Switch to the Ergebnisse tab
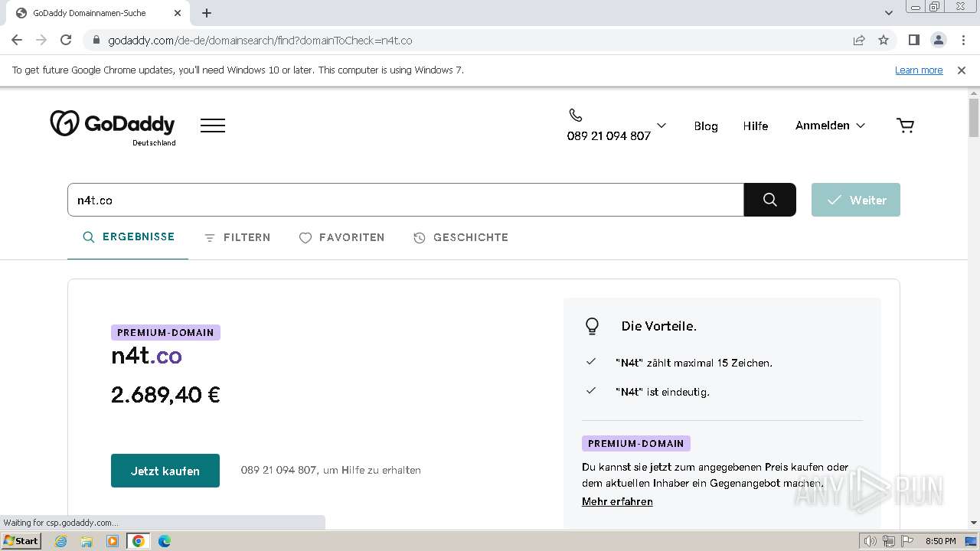This screenshot has width=980, height=551. [x=129, y=237]
